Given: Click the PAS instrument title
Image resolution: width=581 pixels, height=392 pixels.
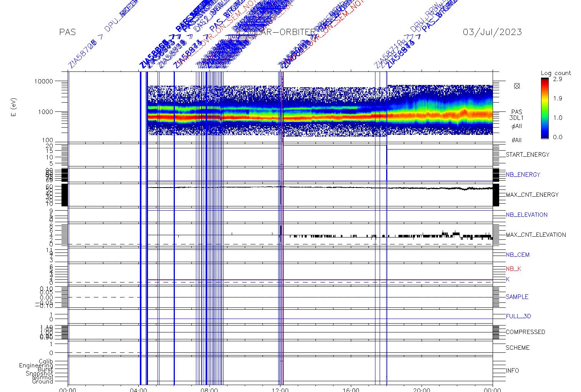Looking at the screenshot, I should [67, 32].
